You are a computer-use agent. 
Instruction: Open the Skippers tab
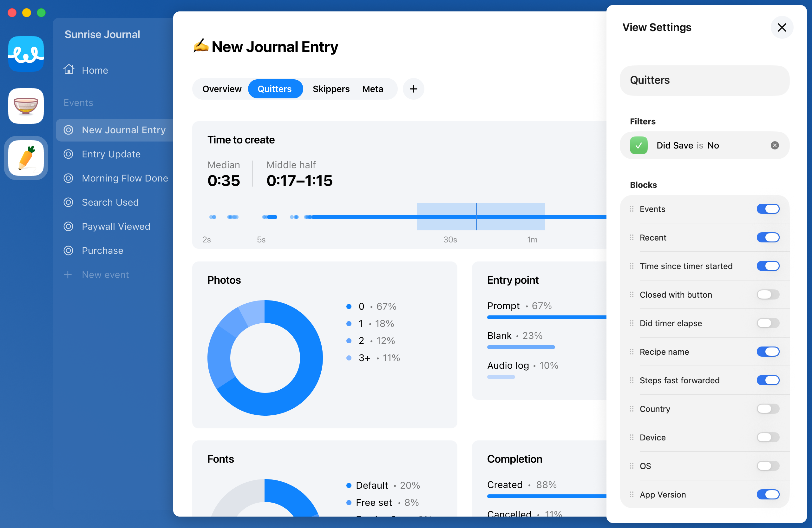pos(331,89)
